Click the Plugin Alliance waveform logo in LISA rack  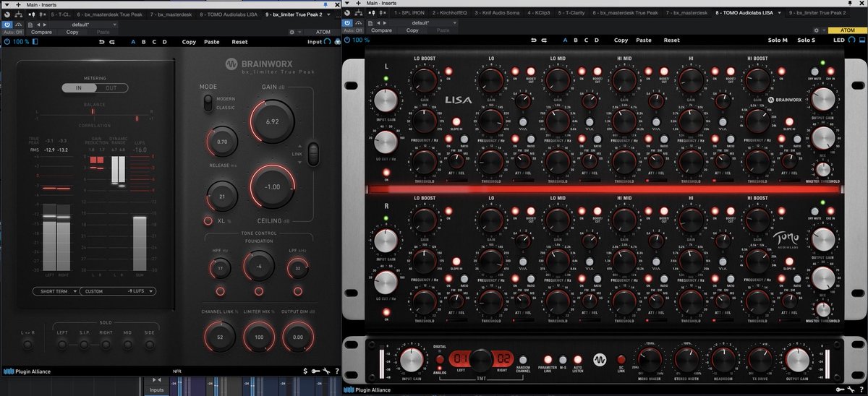tap(600, 359)
